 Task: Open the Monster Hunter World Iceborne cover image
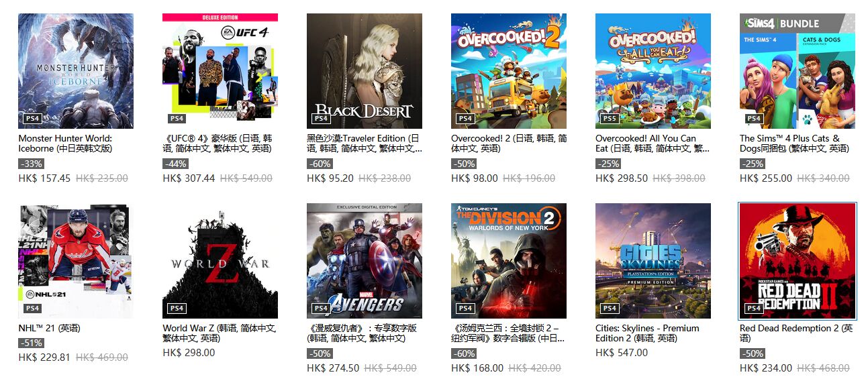[x=76, y=71]
